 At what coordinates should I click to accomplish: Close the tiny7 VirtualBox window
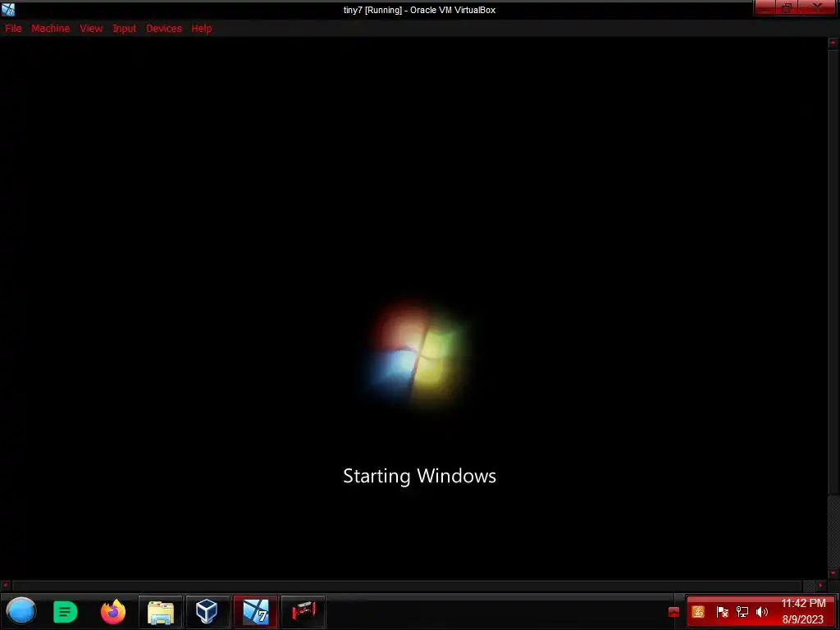coord(818,8)
